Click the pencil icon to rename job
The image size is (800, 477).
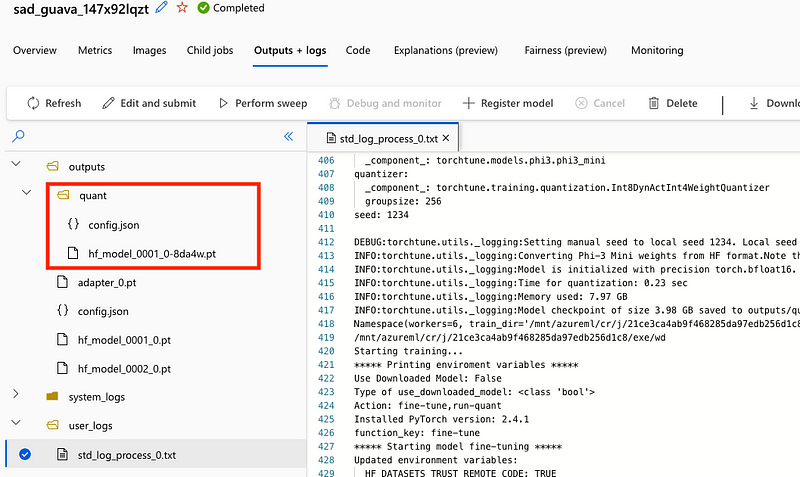tap(162, 8)
